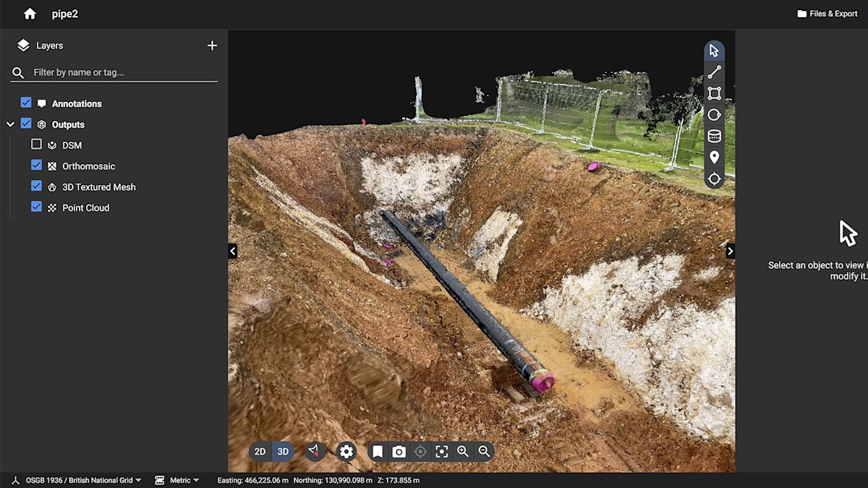The width and height of the screenshot is (868, 488).
Task: Click the Home icon in the top bar
Action: point(29,13)
